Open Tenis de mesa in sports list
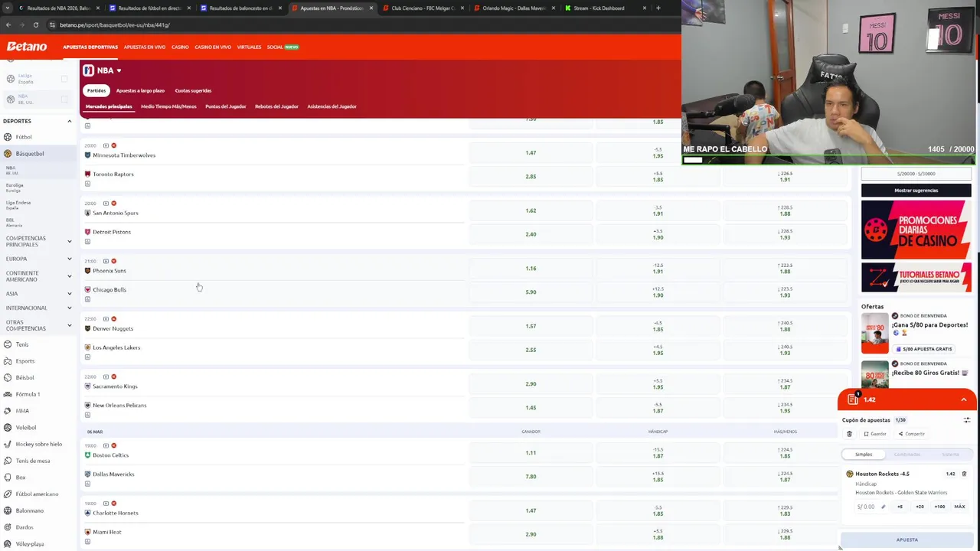The height and width of the screenshot is (551, 980). 32,461
